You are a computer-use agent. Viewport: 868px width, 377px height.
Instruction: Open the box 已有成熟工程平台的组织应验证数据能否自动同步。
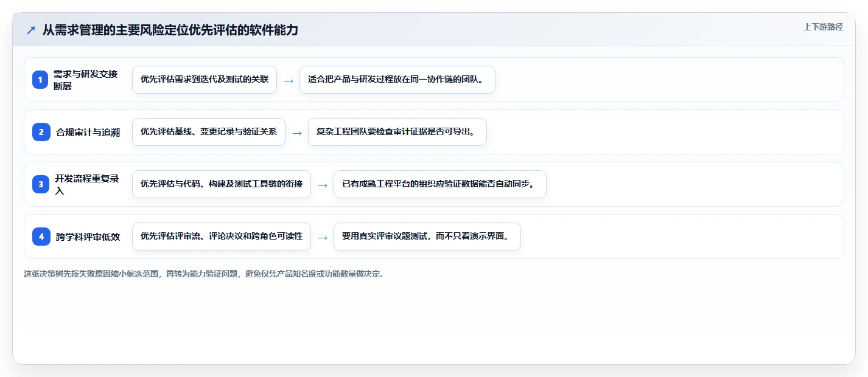coord(440,184)
